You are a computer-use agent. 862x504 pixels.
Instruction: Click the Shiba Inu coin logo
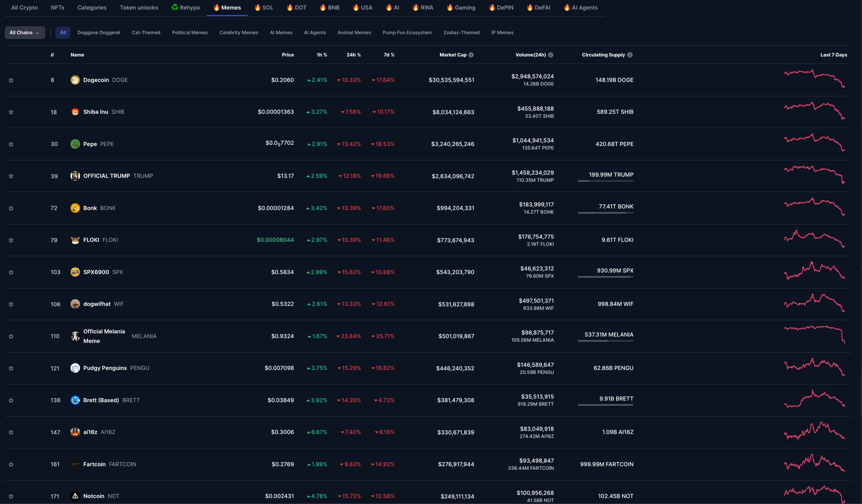[75, 112]
